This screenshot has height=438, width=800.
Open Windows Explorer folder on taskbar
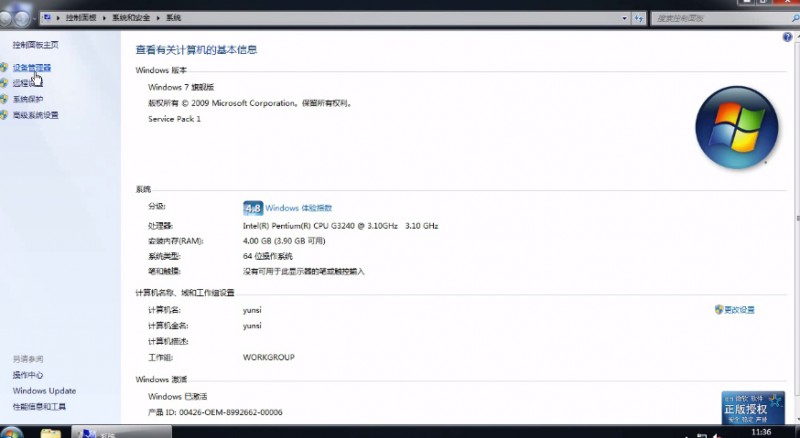pos(51,433)
